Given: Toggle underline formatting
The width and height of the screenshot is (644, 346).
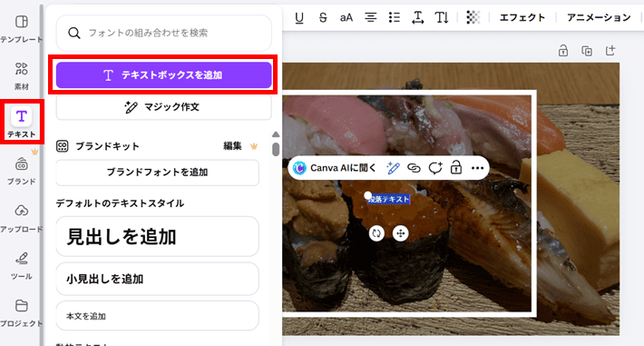Looking at the screenshot, I should point(299,17).
